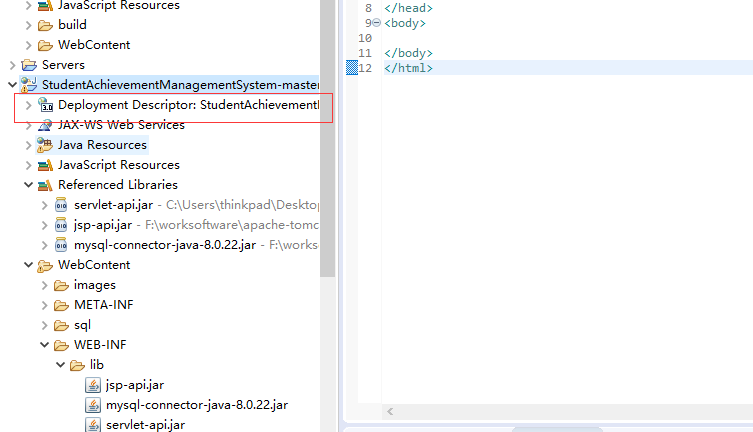Select the JAX-WS Web Services label

point(121,125)
